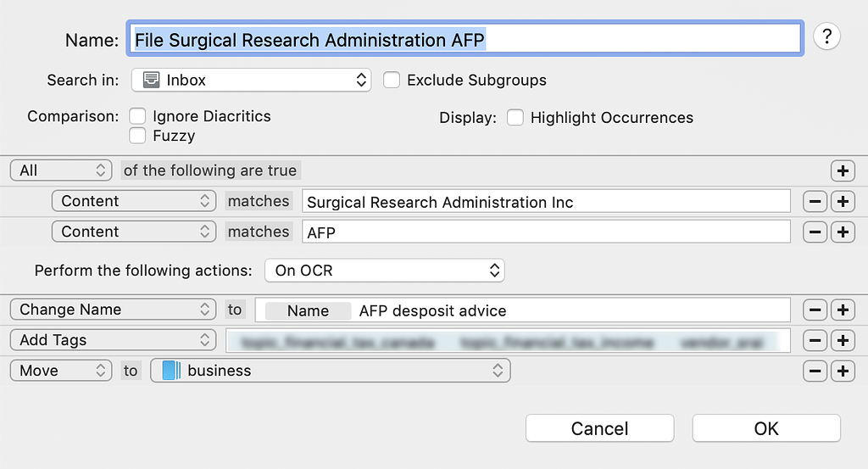
Task: Expand the All conditions popup
Action: coord(61,170)
